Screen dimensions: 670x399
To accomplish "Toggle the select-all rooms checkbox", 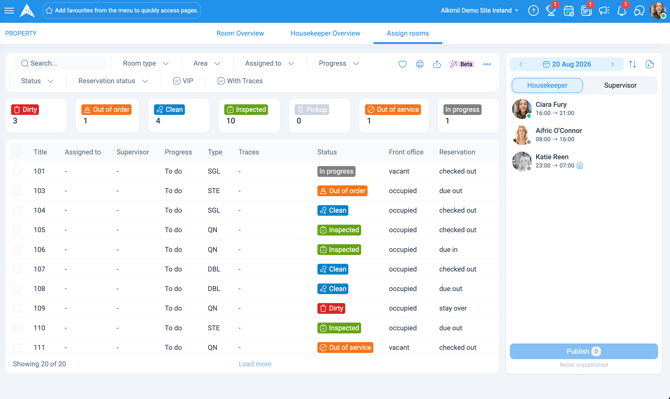I will click(x=17, y=151).
